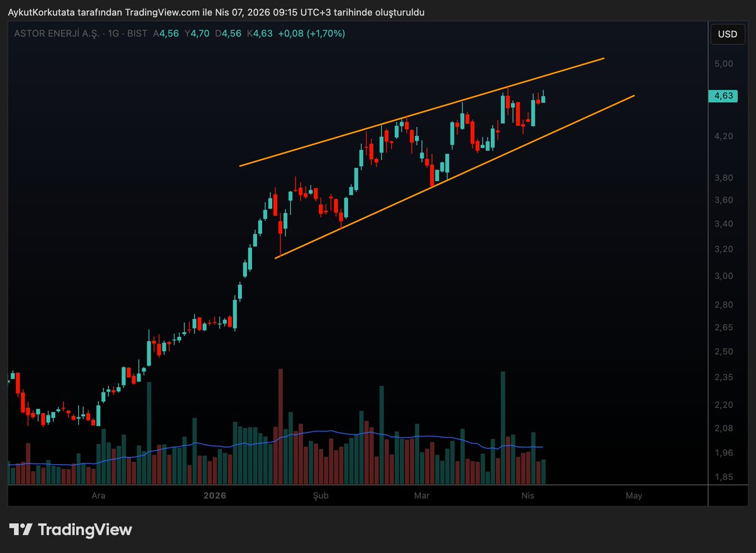This screenshot has width=756, height=553.
Task: Click the Şub month label on time axis
Action: [321, 496]
